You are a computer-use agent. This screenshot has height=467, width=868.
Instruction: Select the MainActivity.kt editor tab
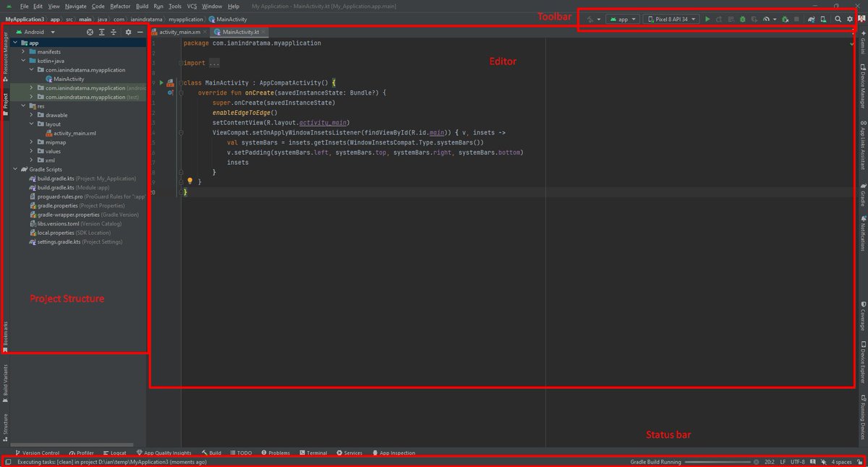click(241, 33)
